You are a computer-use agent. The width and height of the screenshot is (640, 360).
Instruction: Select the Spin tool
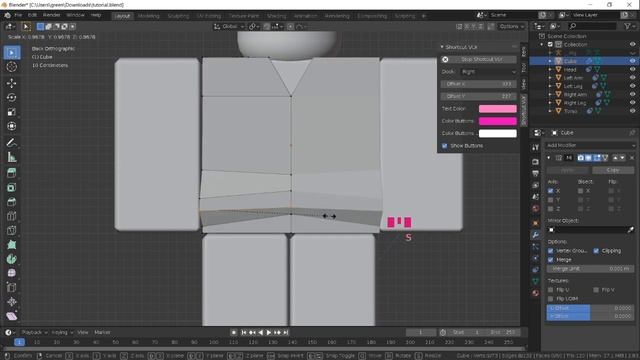pyautogui.click(x=11, y=259)
